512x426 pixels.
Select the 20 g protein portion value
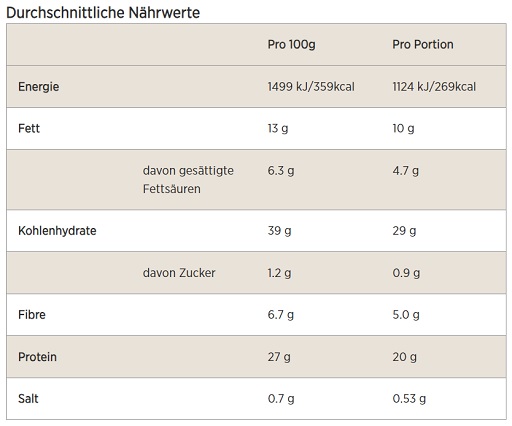[404, 357]
